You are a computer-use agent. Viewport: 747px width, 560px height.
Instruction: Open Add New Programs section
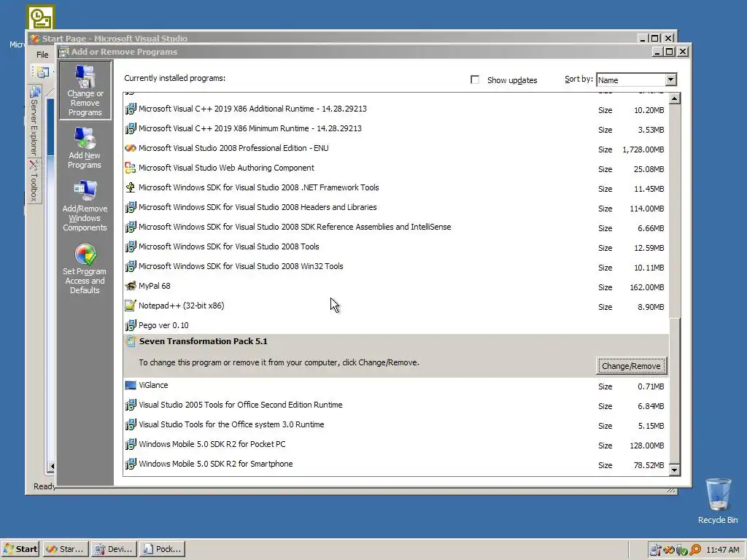85,147
